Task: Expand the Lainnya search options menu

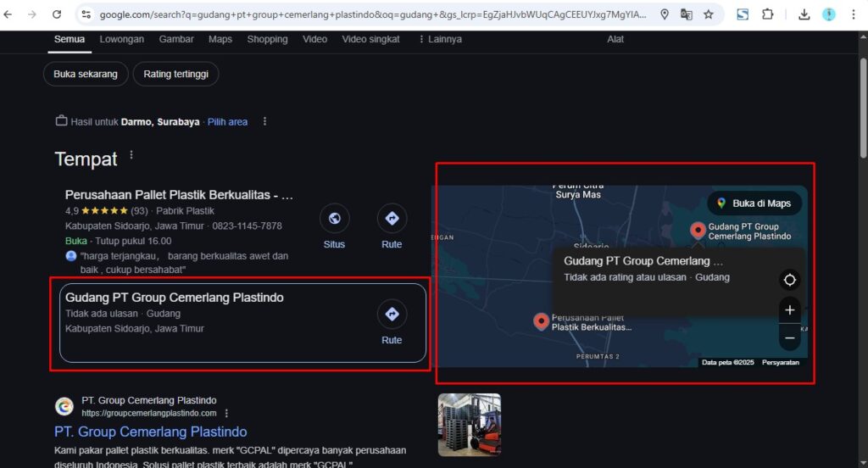Action: tap(439, 39)
